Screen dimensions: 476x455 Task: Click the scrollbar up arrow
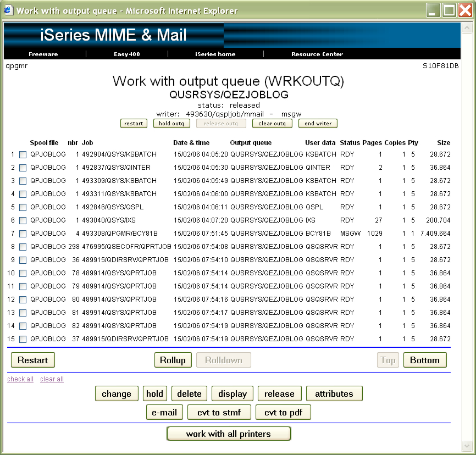tap(467, 28)
